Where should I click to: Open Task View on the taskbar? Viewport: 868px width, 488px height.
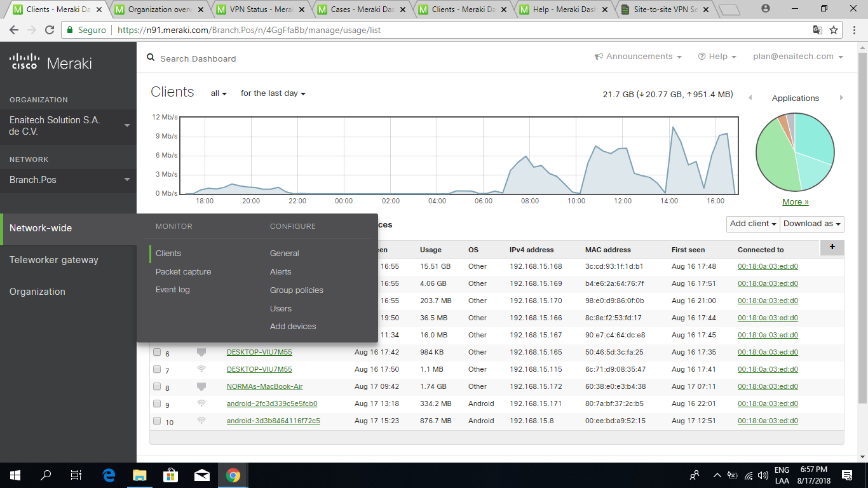coord(76,475)
